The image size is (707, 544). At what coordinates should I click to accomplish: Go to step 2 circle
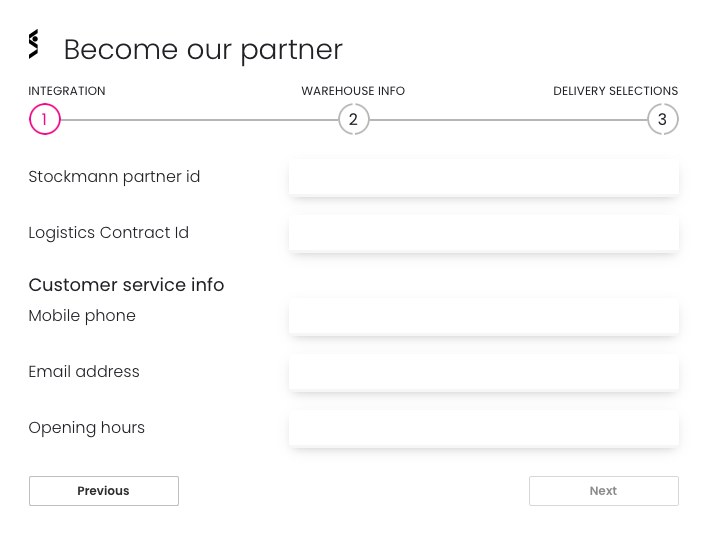click(354, 119)
